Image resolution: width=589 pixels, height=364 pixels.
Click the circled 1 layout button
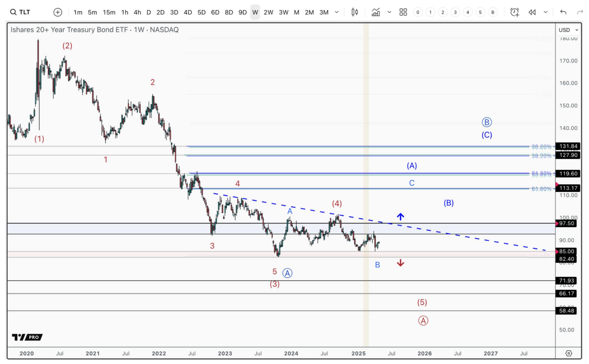click(430, 12)
